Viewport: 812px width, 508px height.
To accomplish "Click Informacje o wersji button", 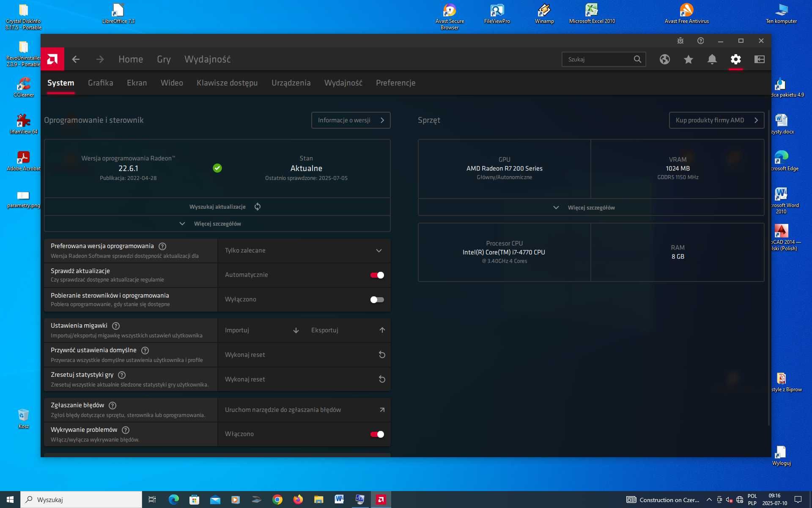I will tap(351, 120).
